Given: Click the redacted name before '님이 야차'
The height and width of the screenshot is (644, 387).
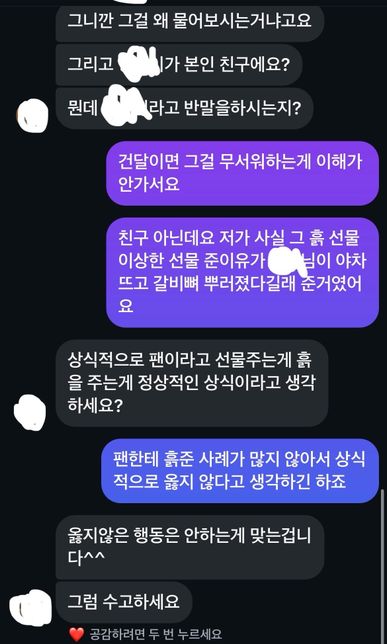Looking at the screenshot, I should point(286,260).
